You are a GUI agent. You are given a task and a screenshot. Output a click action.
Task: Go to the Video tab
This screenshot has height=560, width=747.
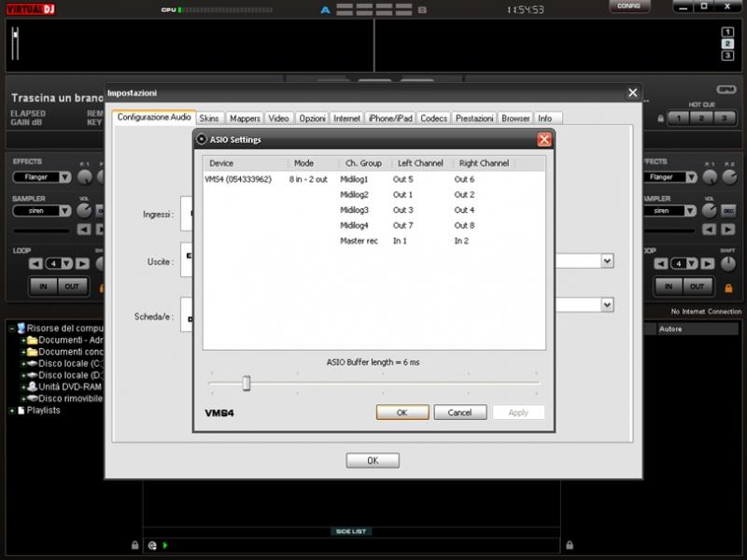(278, 119)
